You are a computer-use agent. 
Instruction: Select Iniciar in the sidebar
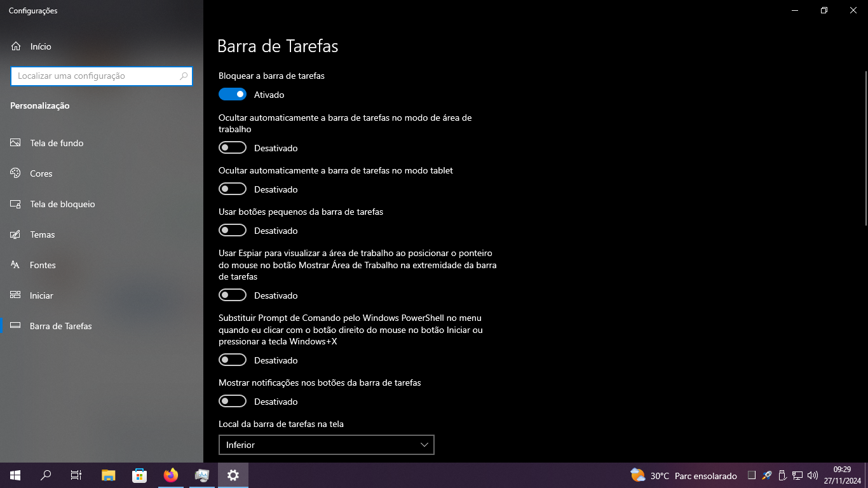pos(102,295)
